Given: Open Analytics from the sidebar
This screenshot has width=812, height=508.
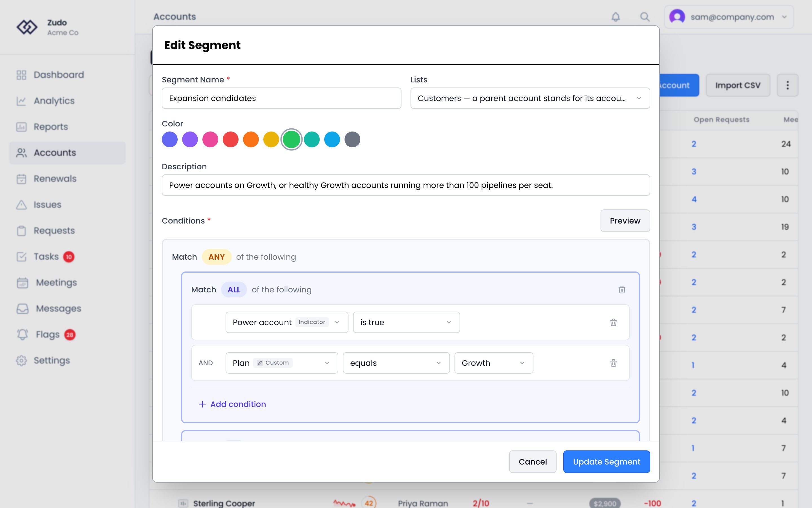Looking at the screenshot, I should point(67,101).
